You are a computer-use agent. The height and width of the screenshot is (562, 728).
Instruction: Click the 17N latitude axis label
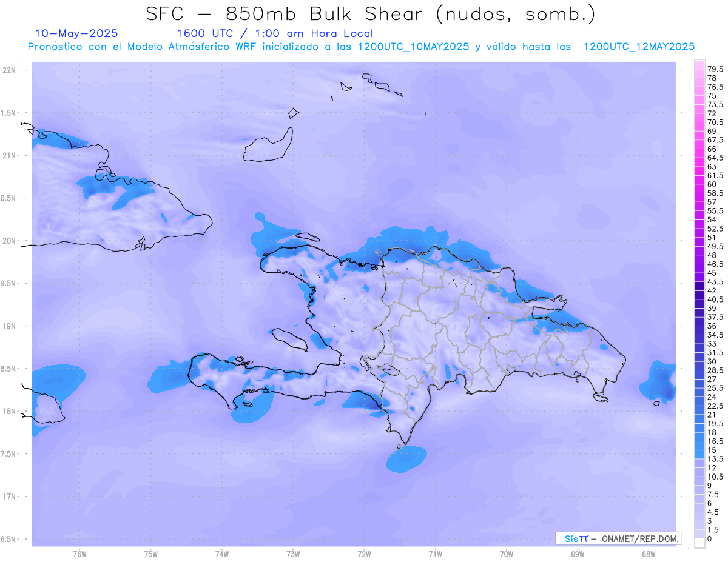pyautogui.click(x=10, y=497)
